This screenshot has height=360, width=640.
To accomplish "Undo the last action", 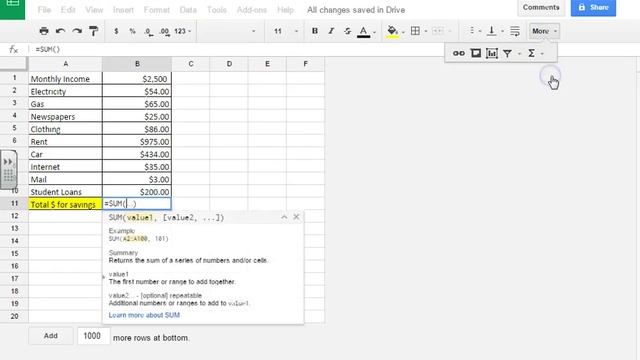I will pyautogui.click(x=60, y=31).
